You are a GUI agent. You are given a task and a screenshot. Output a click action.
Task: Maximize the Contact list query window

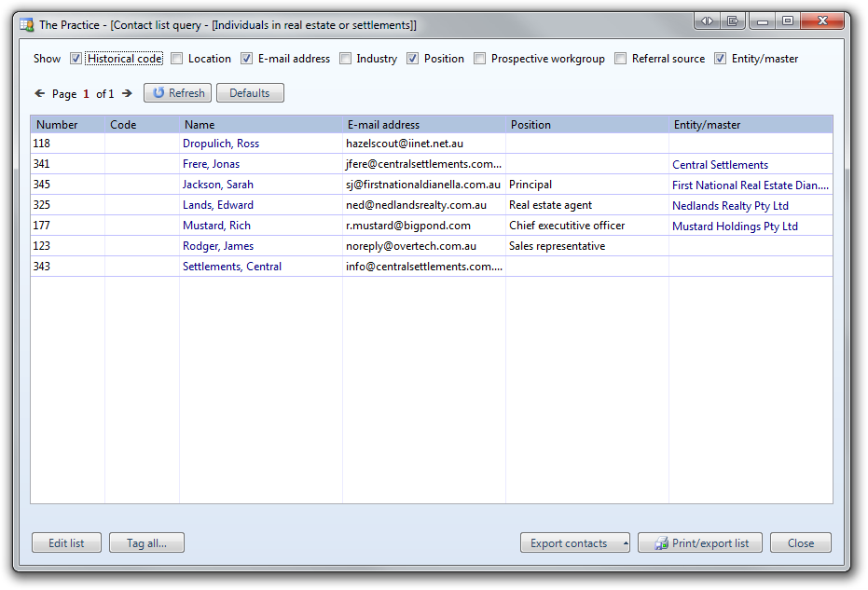tap(788, 21)
